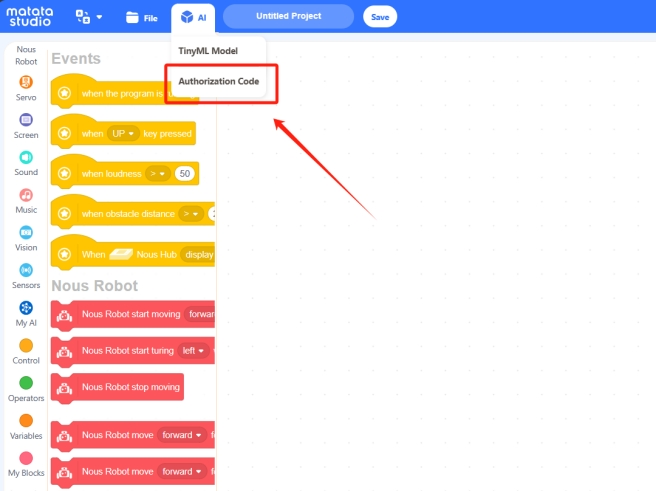Expand the device selector dropdown in header
Viewport: 656px width, 491px height.
click(89, 17)
